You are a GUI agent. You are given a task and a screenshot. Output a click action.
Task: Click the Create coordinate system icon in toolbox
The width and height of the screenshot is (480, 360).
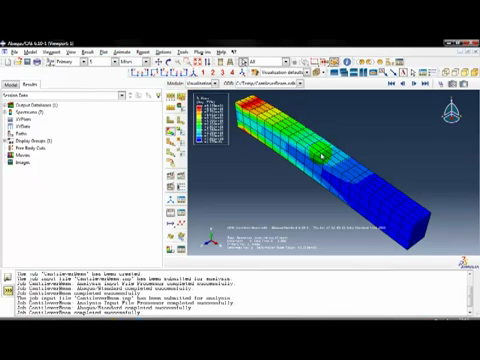coord(170,200)
